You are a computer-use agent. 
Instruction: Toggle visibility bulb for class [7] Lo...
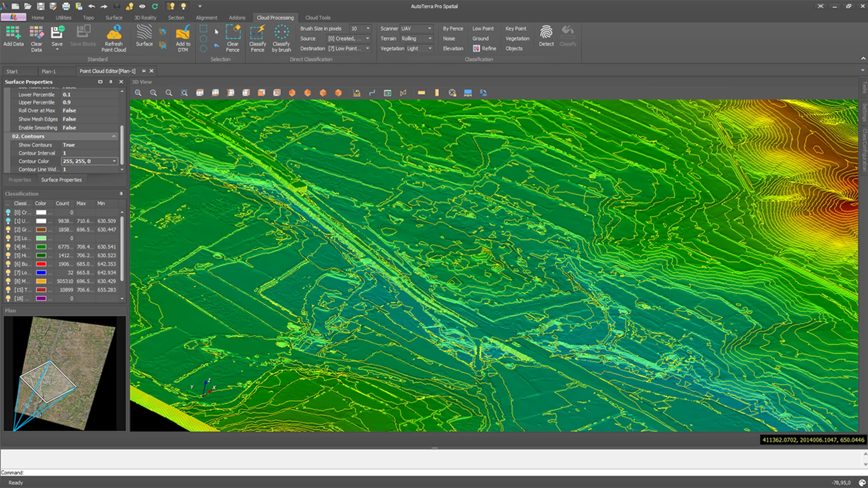(x=8, y=272)
